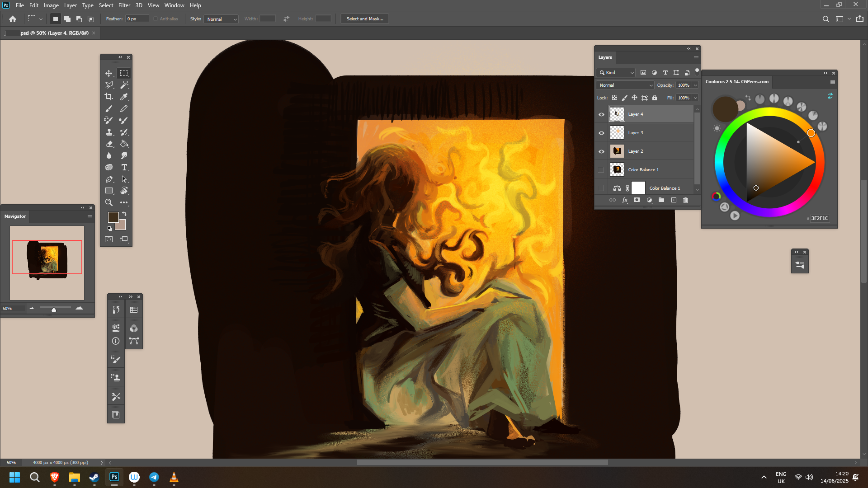
Task: Open the Coolorus panel flyout menu
Action: click(x=832, y=82)
